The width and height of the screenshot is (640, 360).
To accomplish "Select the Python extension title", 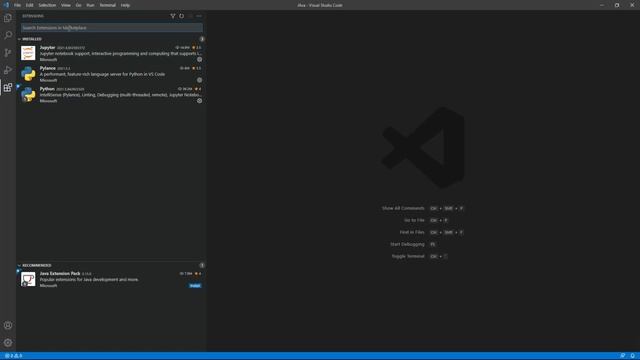I will pyautogui.click(x=47, y=89).
